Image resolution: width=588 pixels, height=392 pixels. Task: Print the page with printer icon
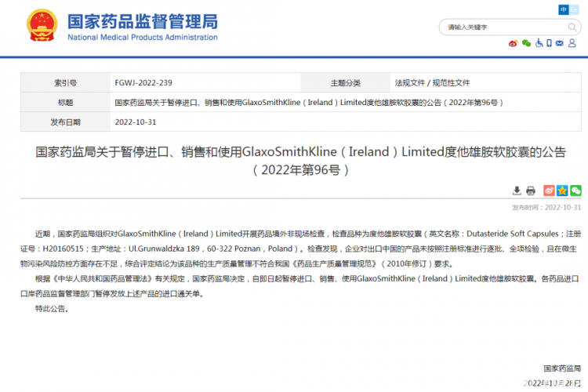[x=531, y=191]
